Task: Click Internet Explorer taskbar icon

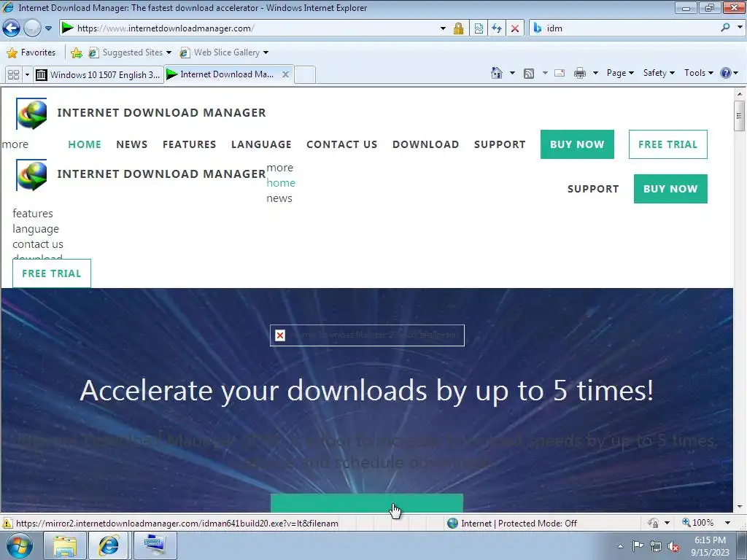Action: coord(108,545)
